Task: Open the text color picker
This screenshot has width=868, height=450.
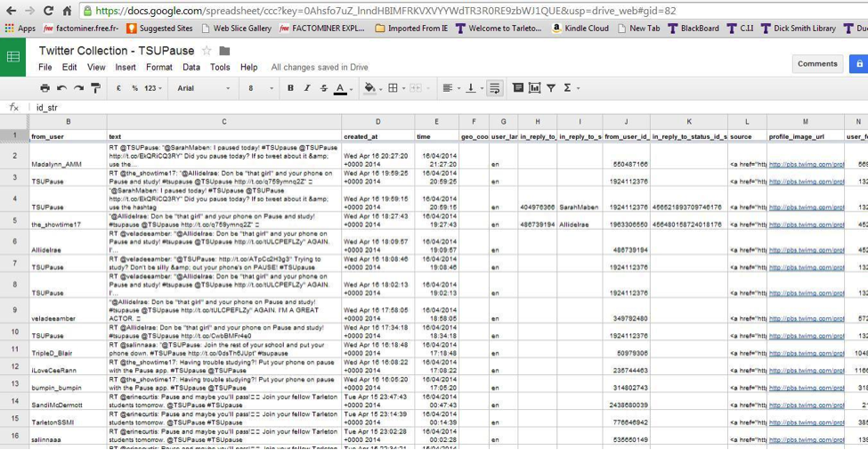Action: [x=344, y=88]
